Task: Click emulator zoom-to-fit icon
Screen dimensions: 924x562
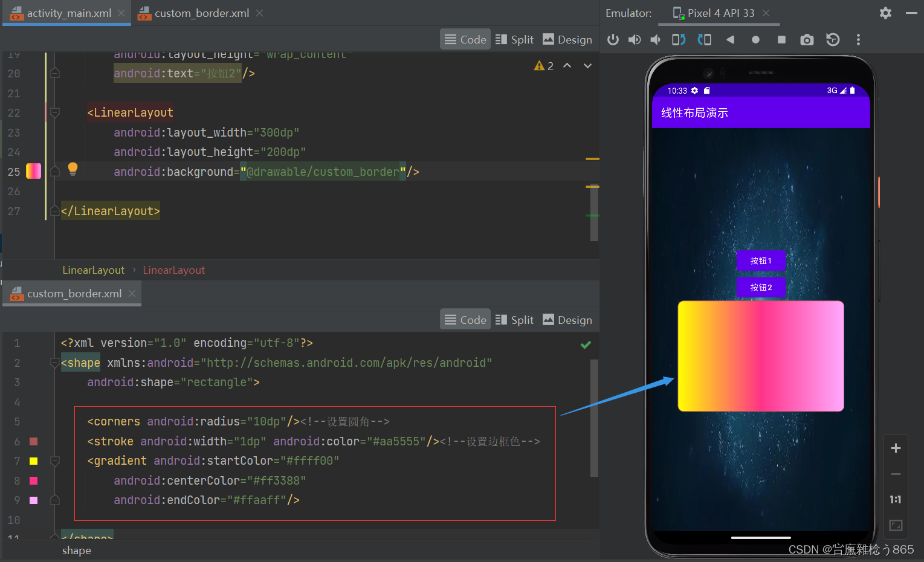Action: pos(896,525)
